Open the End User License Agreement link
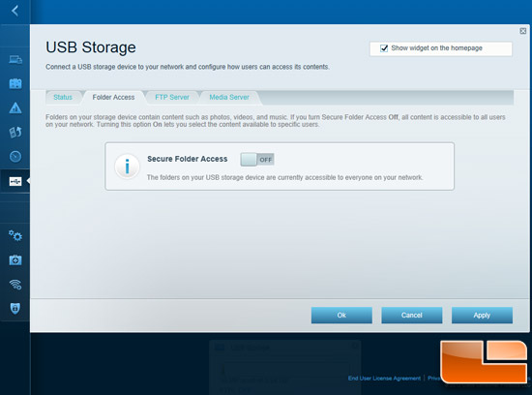This screenshot has height=395, width=532. (x=384, y=378)
